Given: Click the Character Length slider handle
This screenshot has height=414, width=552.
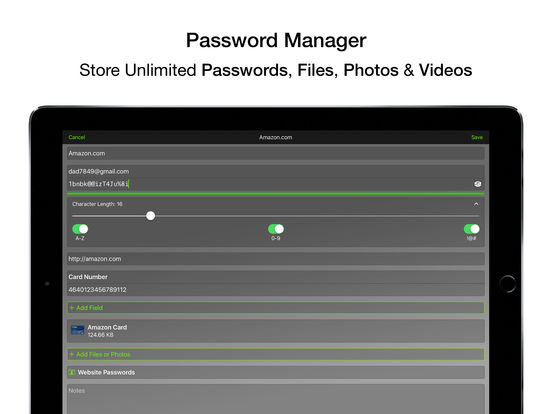Looking at the screenshot, I should pyautogui.click(x=151, y=216).
